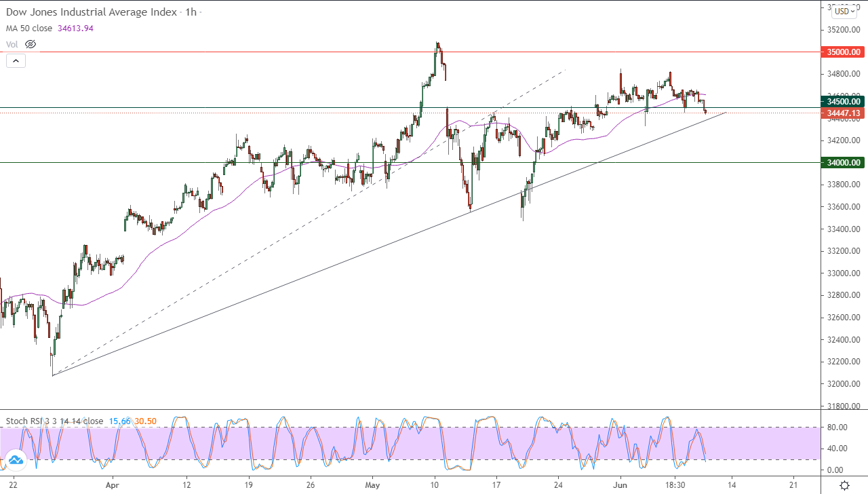Click the orange Stoch RSI value 30.50

pyautogui.click(x=145, y=421)
